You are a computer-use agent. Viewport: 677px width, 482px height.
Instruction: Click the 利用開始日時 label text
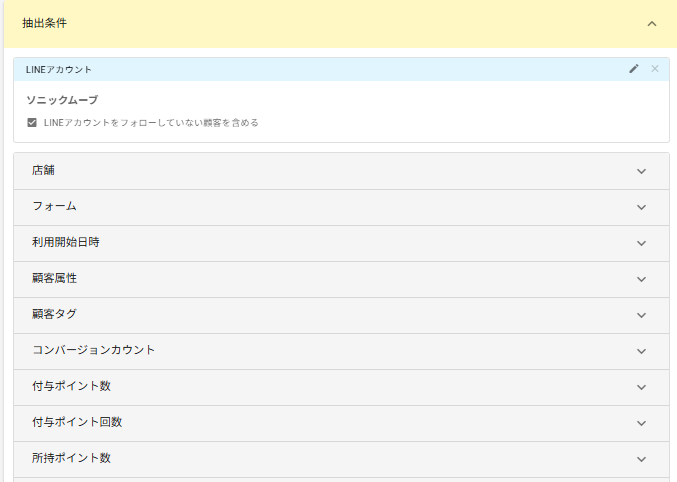[66, 243]
